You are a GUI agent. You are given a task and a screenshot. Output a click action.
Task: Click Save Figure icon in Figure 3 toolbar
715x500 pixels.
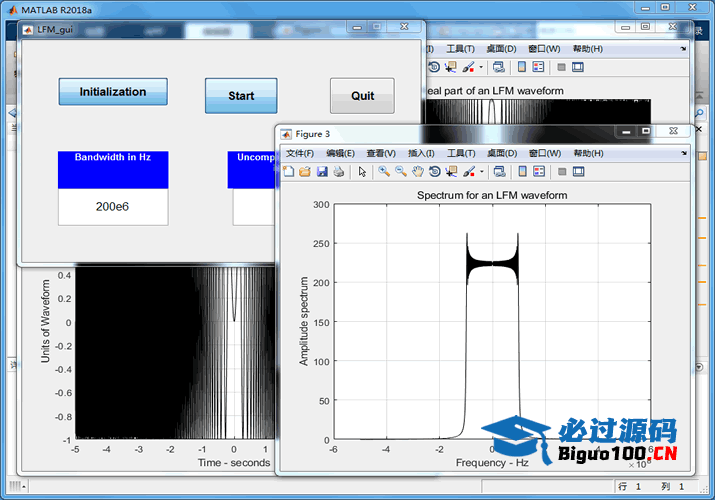click(x=322, y=171)
